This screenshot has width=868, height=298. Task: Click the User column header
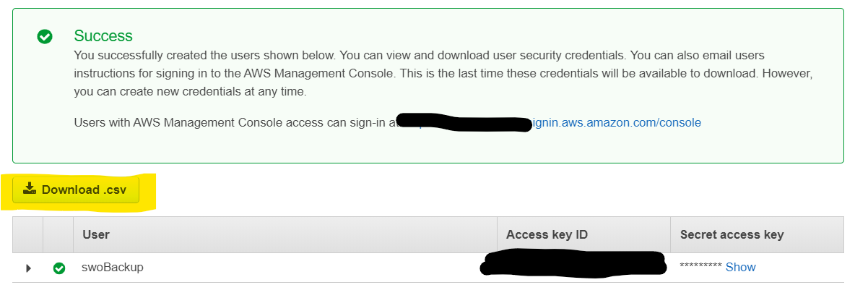click(x=96, y=234)
